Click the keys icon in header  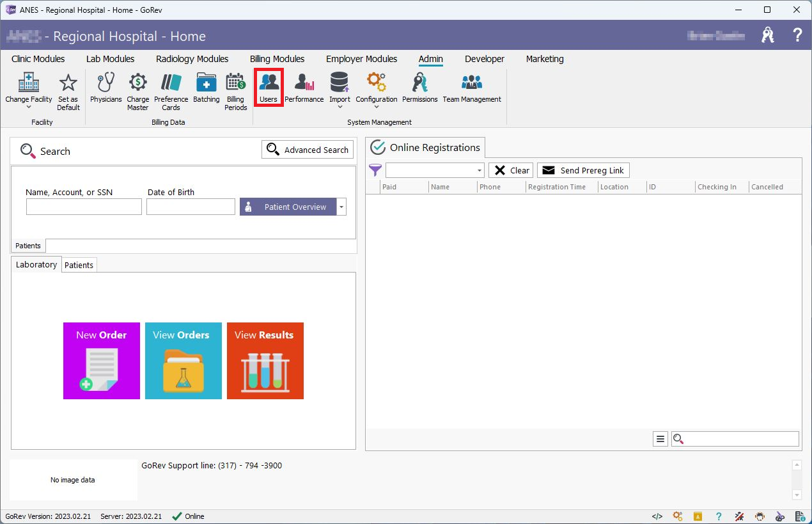(768, 35)
